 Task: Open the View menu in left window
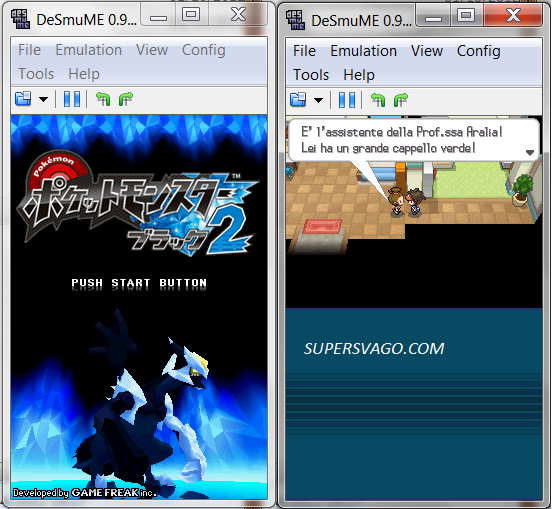(152, 50)
